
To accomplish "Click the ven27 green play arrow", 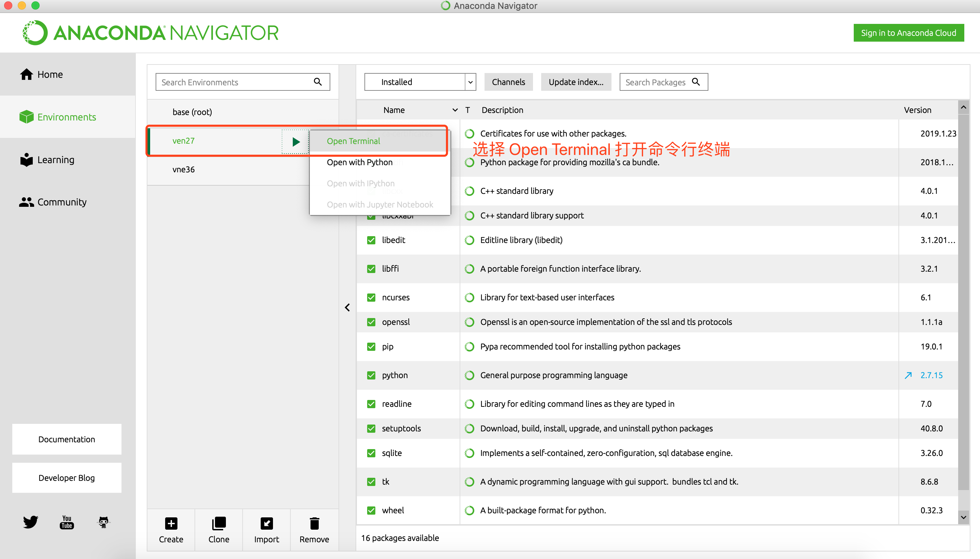I will [296, 141].
